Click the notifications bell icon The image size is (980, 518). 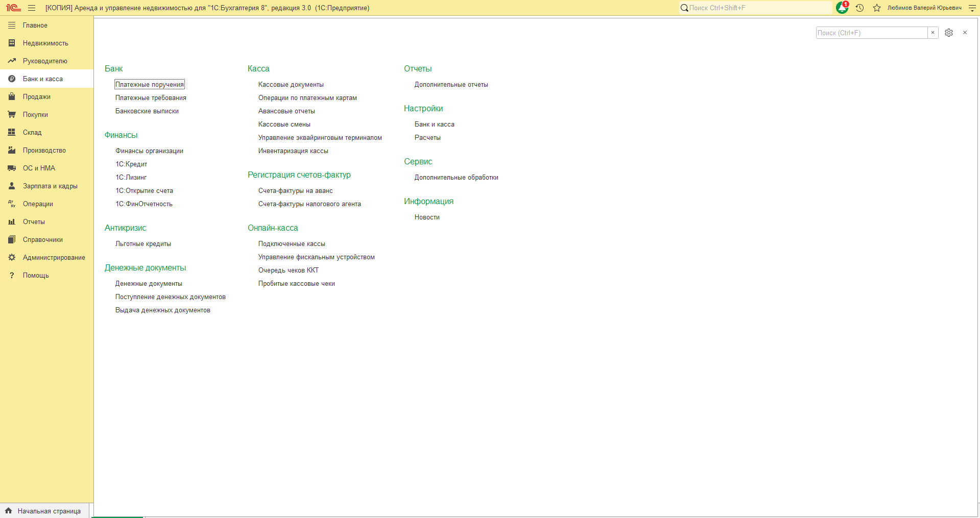pyautogui.click(x=842, y=8)
